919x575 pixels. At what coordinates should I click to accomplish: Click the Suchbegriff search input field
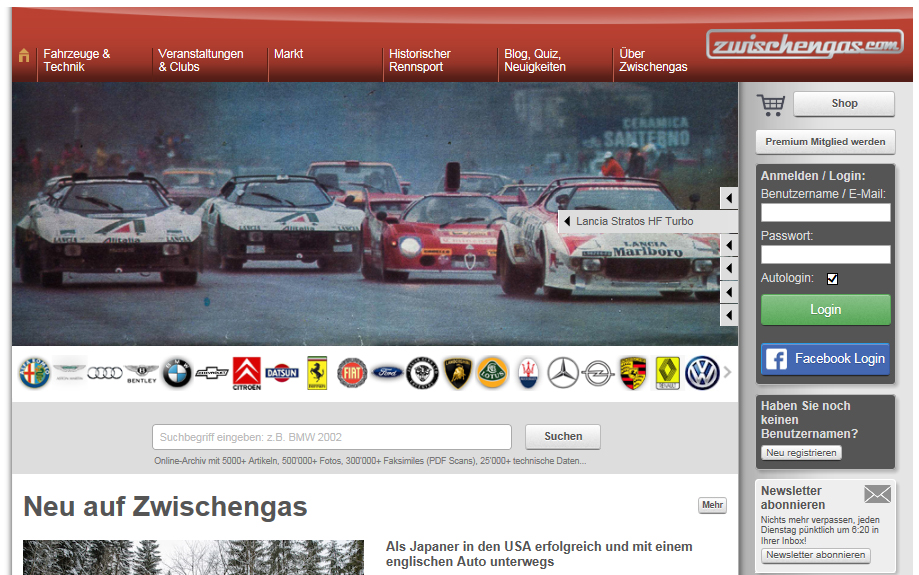point(331,437)
